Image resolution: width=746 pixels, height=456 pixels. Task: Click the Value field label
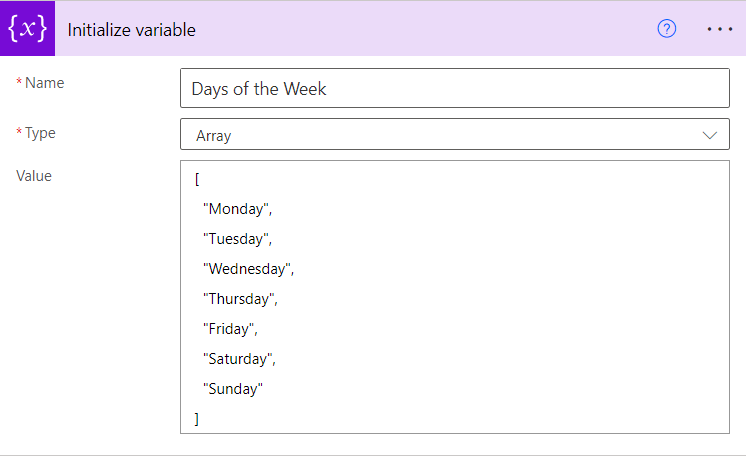pyautogui.click(x=34, y=176)
